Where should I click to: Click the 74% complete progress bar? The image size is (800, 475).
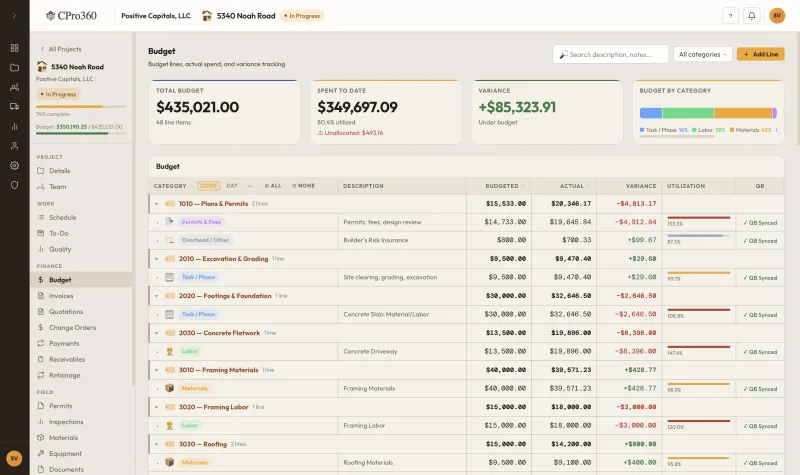[81, 107]
